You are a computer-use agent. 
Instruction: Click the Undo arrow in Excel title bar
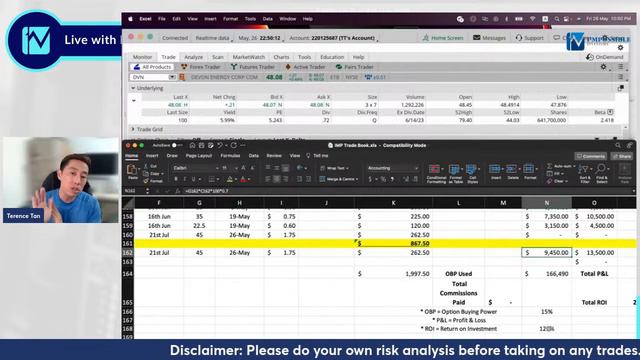[220, 145]
